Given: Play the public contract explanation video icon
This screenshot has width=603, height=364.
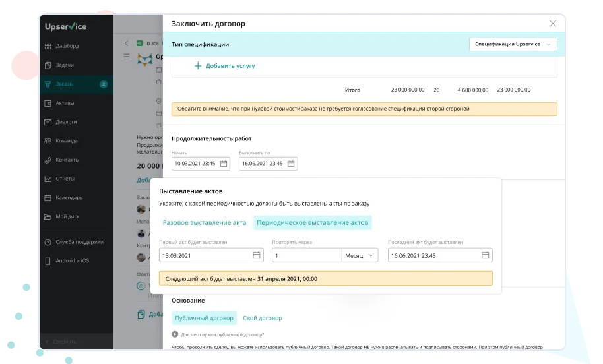Looking at the screenshot, I should (175, 334).
